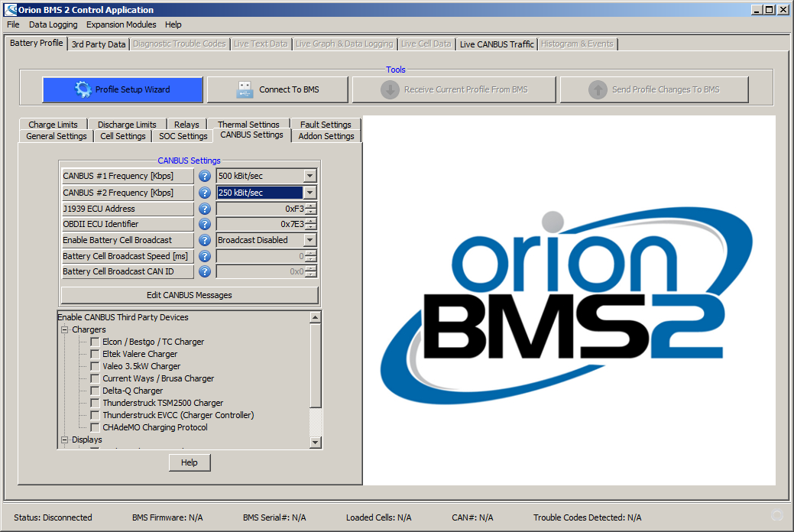Open Enable Battery Cell Broadcast dropdown
The height and width of the screenshot is (532, 794).
coord(309,240)
